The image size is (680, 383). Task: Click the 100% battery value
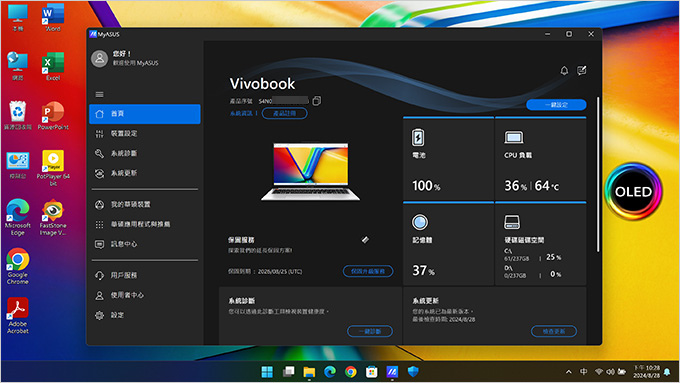[x=426, y=186]
